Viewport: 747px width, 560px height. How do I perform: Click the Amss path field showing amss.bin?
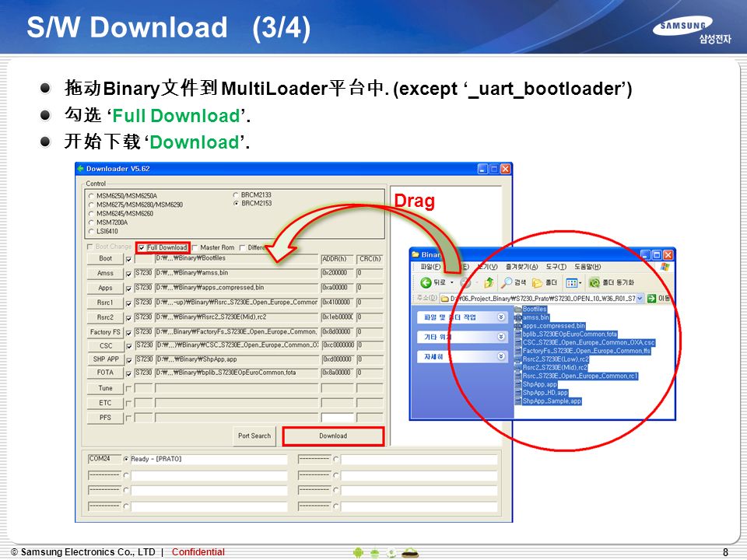(x=237, y=273)
